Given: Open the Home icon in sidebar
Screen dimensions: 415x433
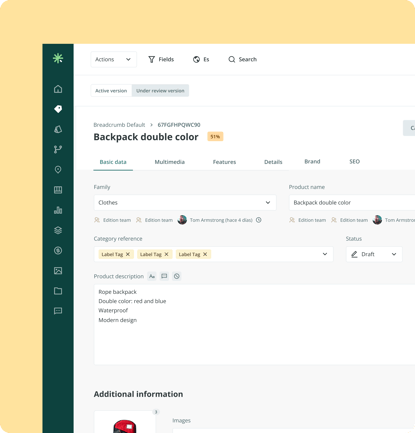Looking at the screenshot, I should 58,89.
